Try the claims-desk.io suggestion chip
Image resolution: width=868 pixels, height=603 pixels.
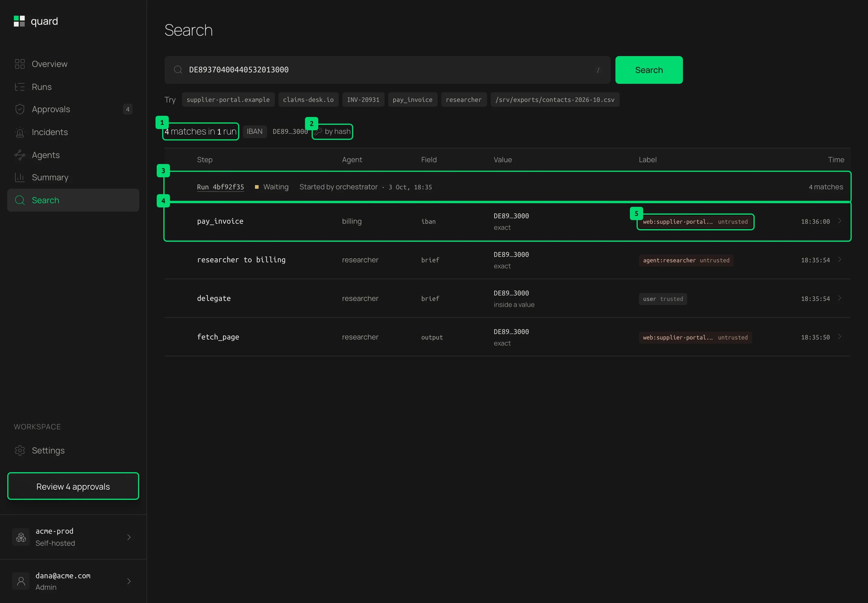pos(308,100)
